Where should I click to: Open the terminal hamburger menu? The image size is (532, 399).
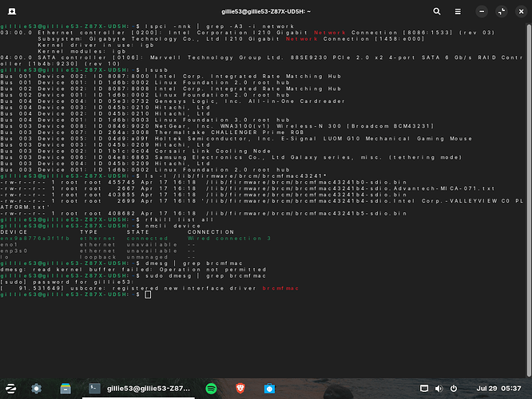pyautogui.click(x=458, y=11)
